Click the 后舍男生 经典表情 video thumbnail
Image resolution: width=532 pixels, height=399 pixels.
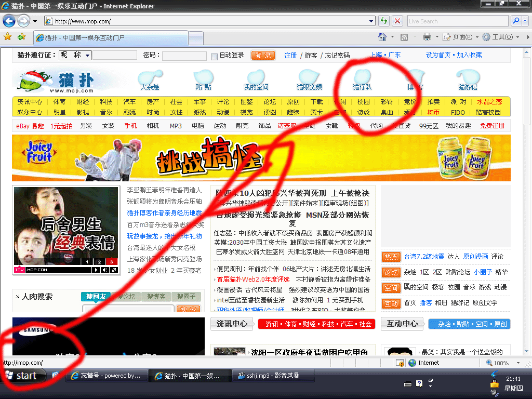66,226
